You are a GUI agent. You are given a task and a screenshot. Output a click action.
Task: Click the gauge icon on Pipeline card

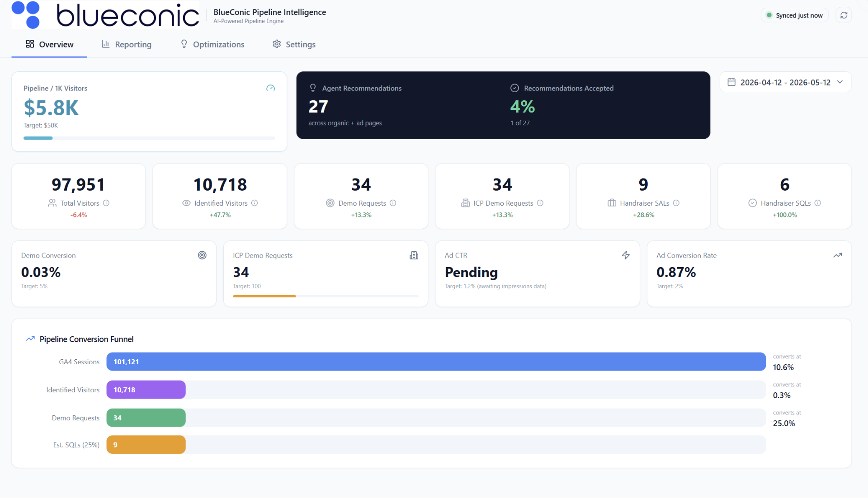point(270,88)
